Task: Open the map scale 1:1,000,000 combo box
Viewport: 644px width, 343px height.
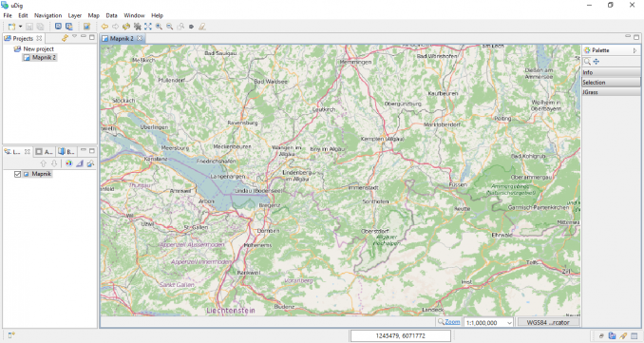Action: coord(488,322)
